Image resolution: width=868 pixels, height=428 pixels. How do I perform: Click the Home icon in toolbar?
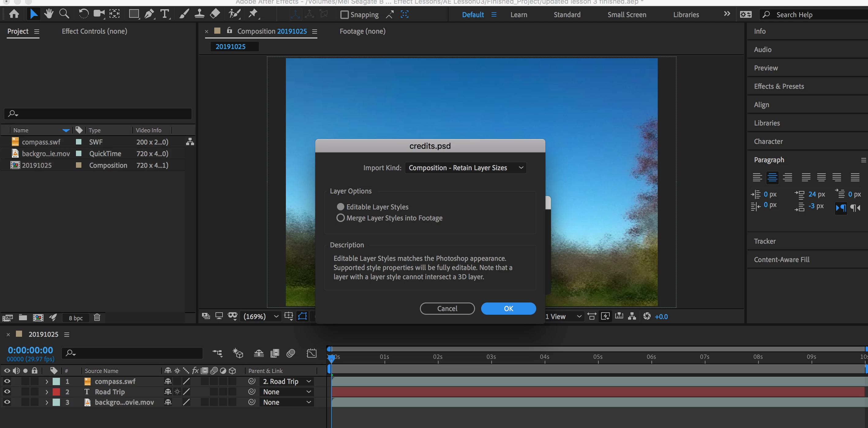pos(14,14)
